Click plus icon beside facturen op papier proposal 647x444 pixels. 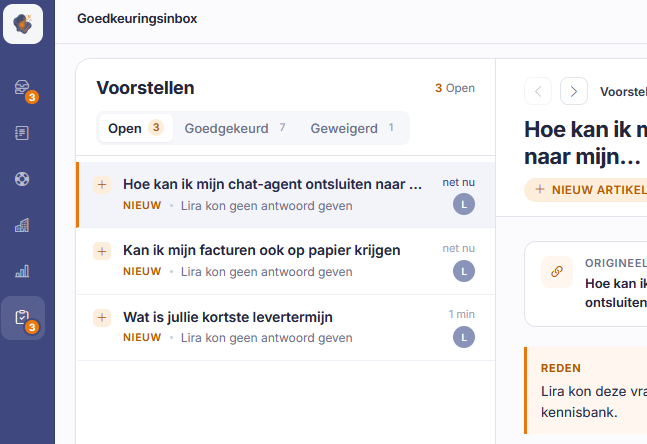[x=102, y=251]
